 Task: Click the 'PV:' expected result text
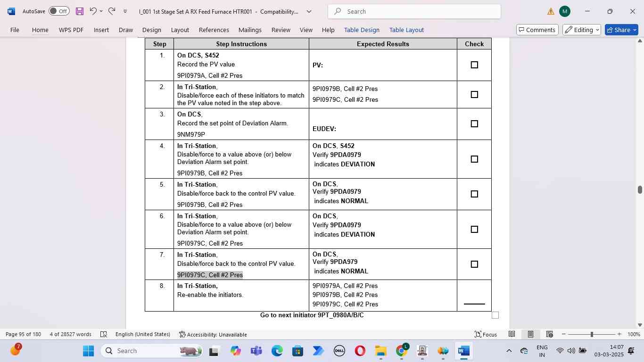coord(318,65)
